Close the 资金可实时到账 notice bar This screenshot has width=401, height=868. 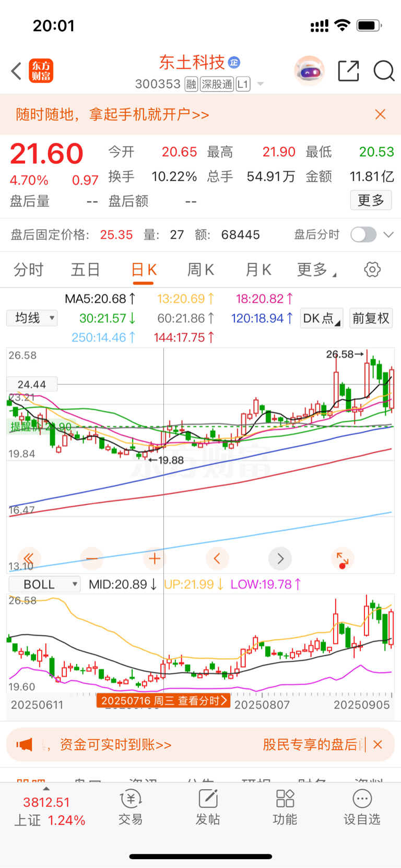[x=378, y=745]
